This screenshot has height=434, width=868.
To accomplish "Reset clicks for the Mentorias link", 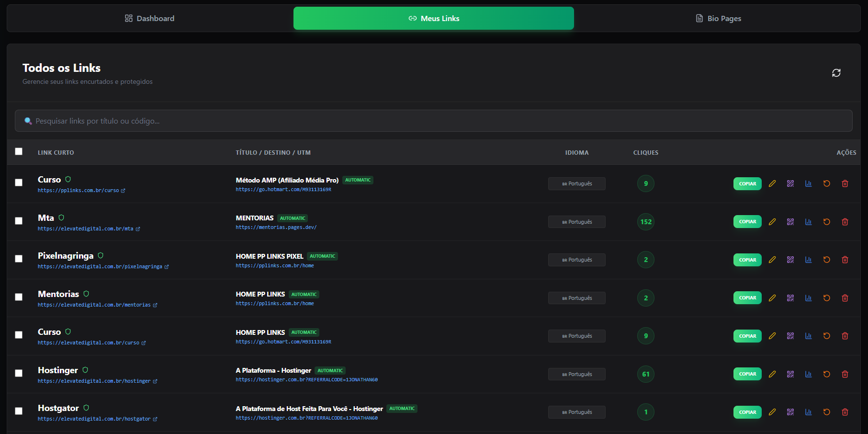I will (x=826, y=298).
